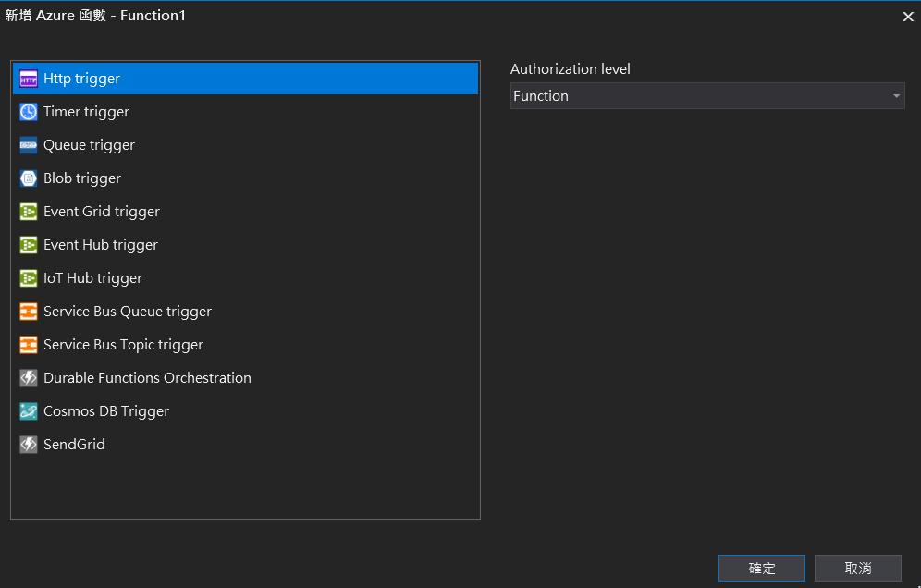Pick the Queue trigger label

click(90, 145)
